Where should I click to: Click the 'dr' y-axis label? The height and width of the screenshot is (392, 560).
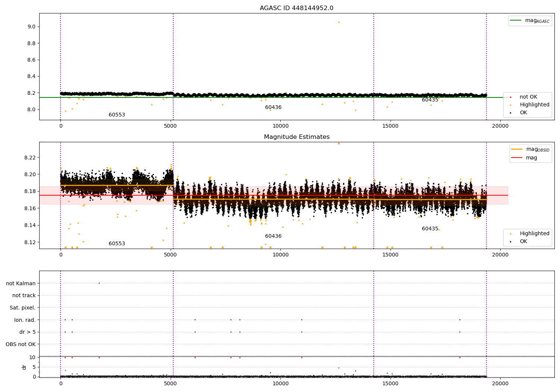click(24, 367)
